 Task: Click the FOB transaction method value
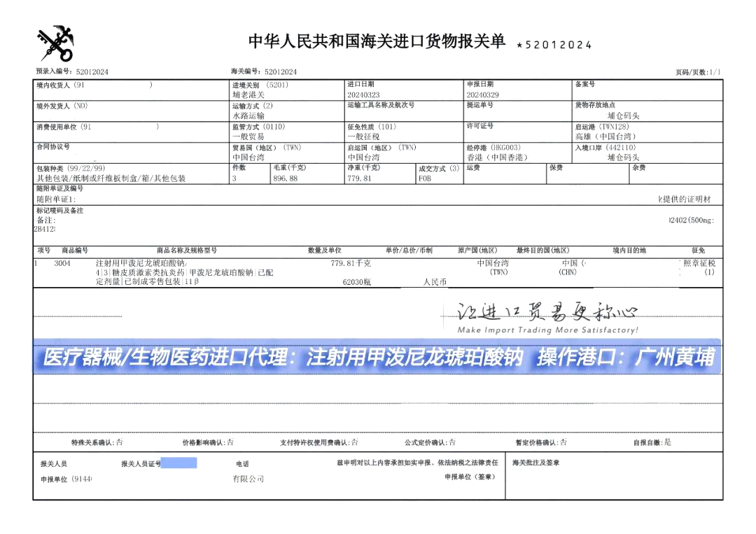pyautogui.click(x=425, y=178)
